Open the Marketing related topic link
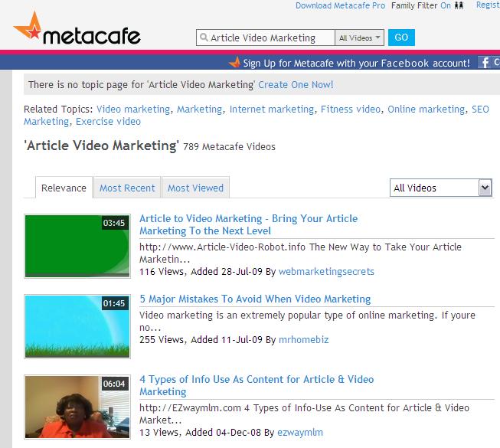 [200, 109]
